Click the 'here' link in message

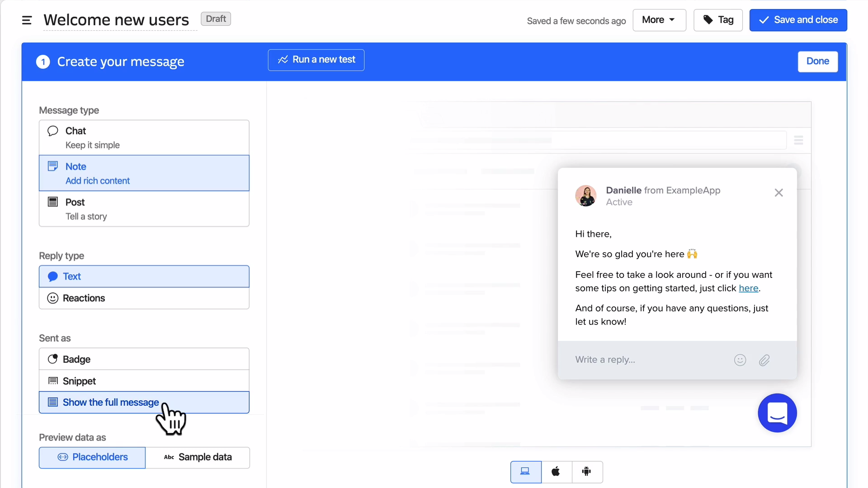point(748,288)
